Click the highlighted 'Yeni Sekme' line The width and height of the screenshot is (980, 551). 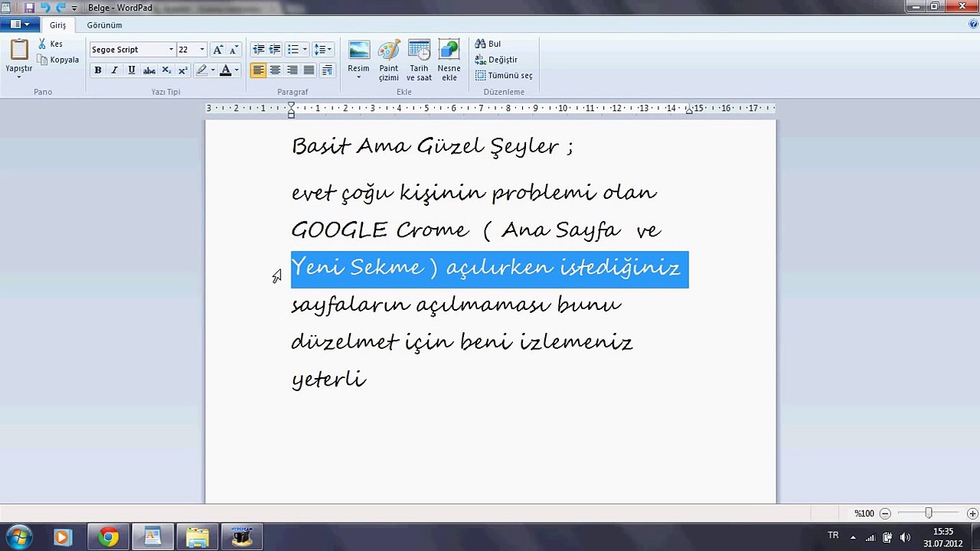click(489, 269)
